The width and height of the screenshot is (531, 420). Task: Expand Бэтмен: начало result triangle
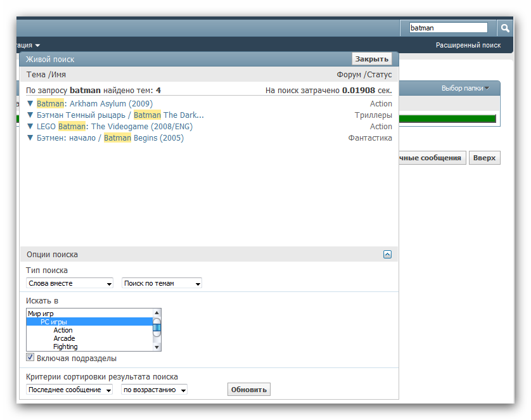pyautogui.click(x=30, y=137)
